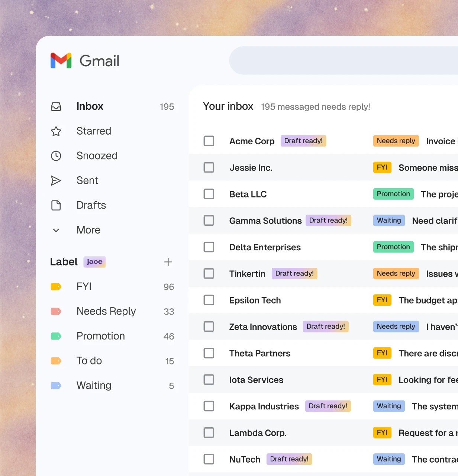Click the FYI label tag icon
This screenshot has width=458, height=476.
click(x=56, y=286)
